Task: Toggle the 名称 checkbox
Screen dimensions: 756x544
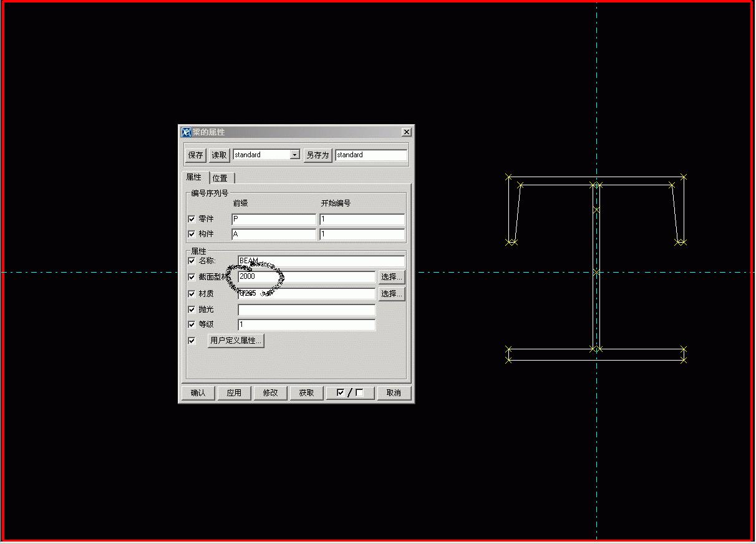Action: click(191, 261)
